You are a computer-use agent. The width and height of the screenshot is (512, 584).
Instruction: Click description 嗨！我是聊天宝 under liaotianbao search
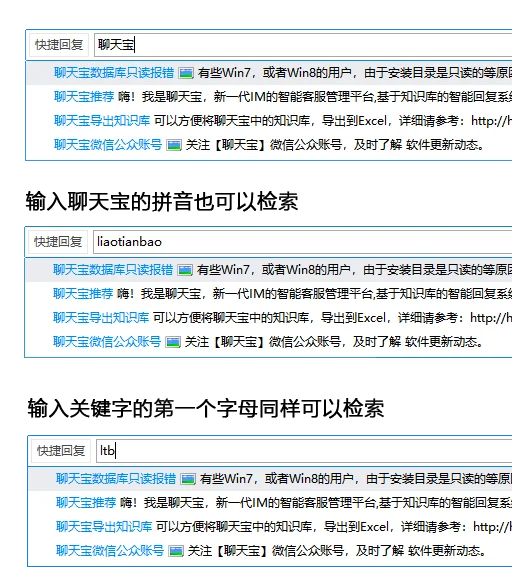314,294
